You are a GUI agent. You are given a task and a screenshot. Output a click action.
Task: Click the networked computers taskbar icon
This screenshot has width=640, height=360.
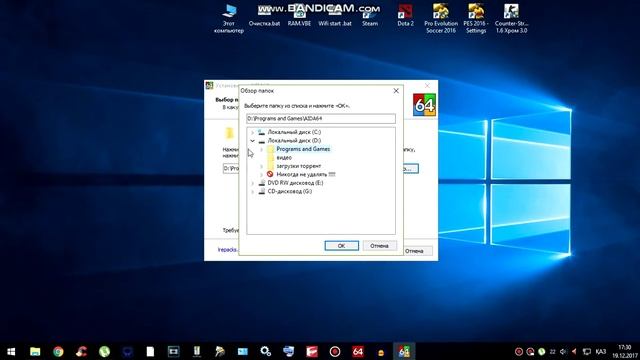pyautogui.click(x=289, y=351)
